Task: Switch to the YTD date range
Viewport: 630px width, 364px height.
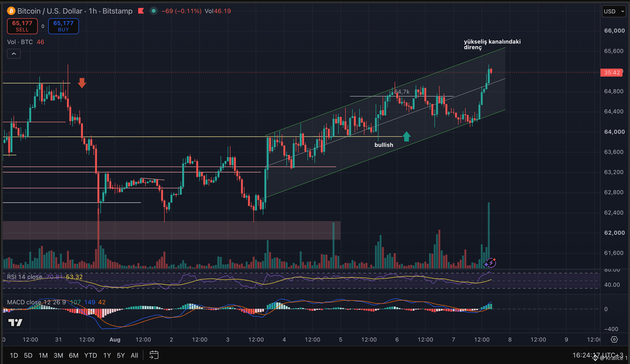Action: pos(90,355)
